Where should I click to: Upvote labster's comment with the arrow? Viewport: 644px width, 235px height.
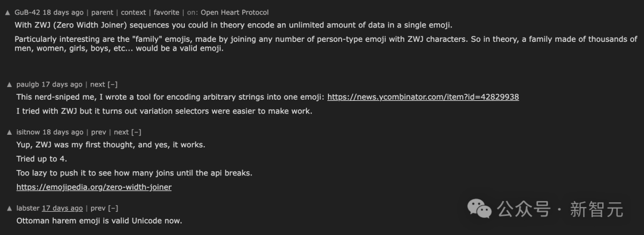10,208
